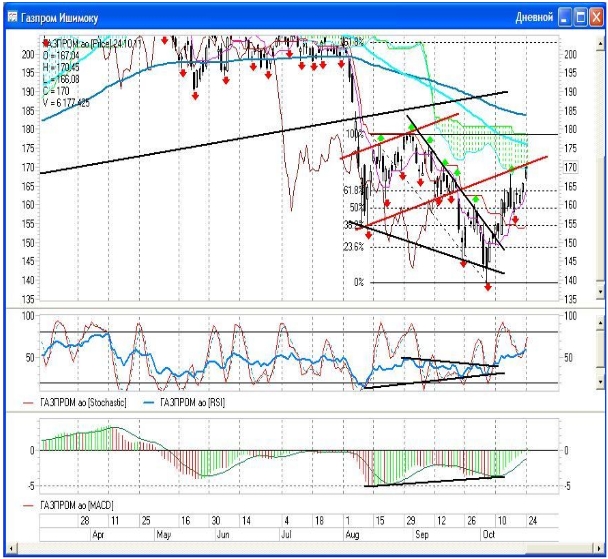This screenshot has height=559, width=608.
Task: Click the '-5' label on right MACD axis
Action: (x=567, y=486)
